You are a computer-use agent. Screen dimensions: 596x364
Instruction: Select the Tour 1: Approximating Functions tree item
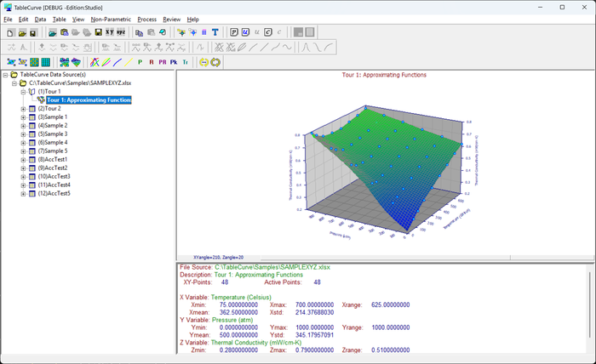89,100
